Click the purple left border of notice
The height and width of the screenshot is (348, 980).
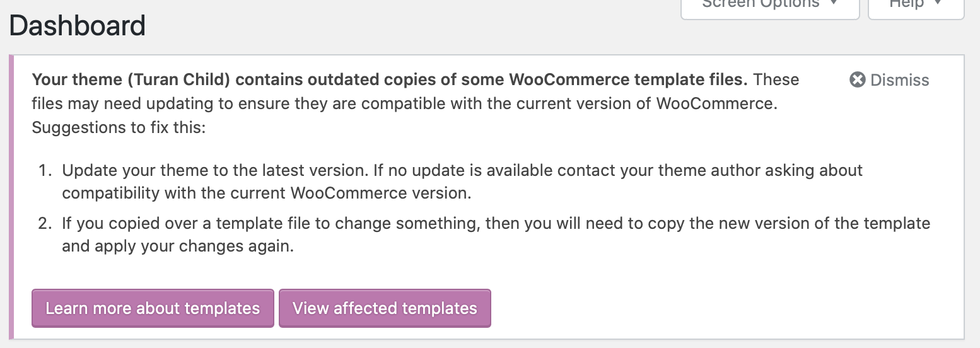tap(11, 197)
